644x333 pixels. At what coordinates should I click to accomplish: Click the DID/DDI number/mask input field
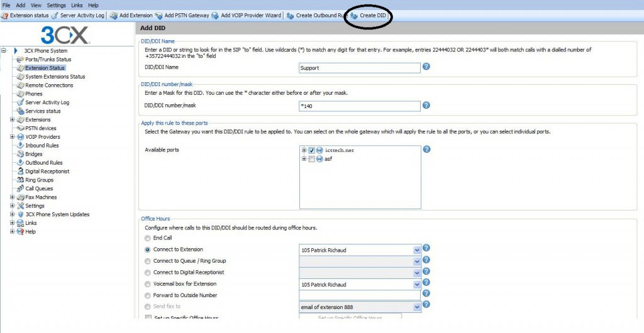(359, 106)
